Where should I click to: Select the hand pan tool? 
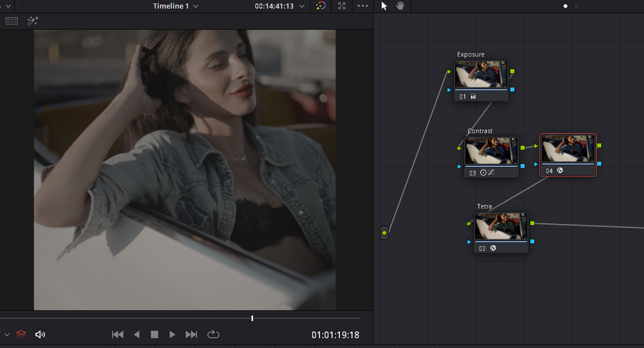400,6
